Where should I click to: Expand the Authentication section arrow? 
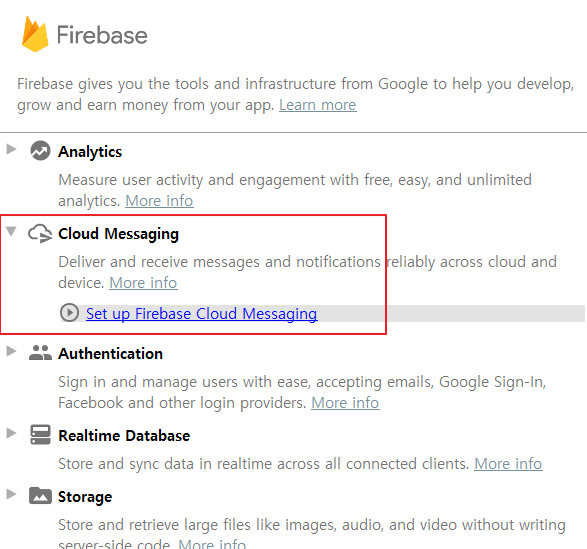[x=11, y=351]
